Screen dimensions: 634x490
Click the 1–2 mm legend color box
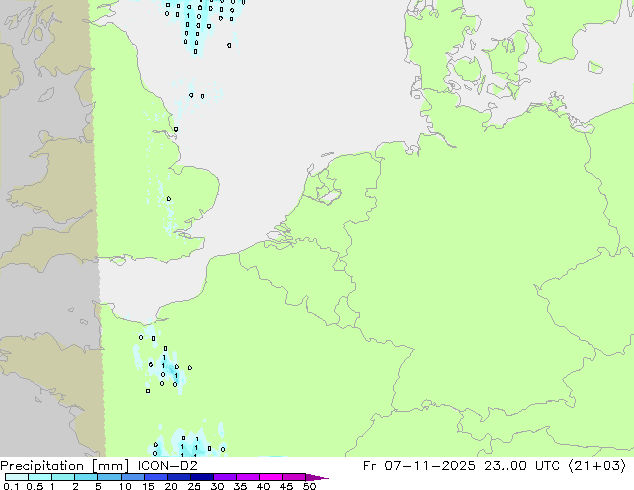(63, 477)
